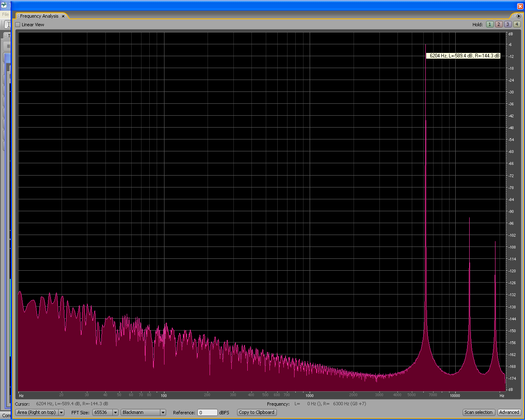
Task: Click the -174 label on dB scale
Action: pyautogui.click(x=511, y=378)
